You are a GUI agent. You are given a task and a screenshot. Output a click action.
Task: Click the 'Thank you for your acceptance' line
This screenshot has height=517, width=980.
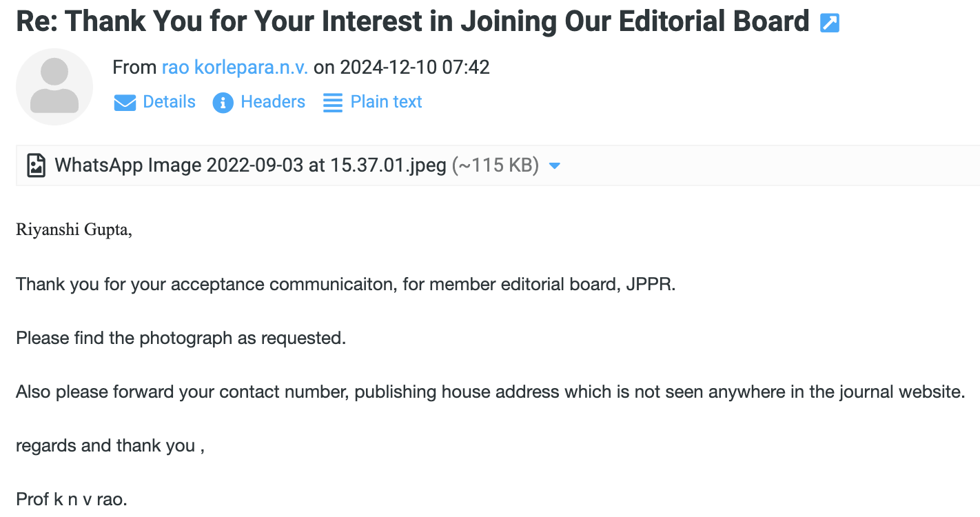tap(345, 284)
